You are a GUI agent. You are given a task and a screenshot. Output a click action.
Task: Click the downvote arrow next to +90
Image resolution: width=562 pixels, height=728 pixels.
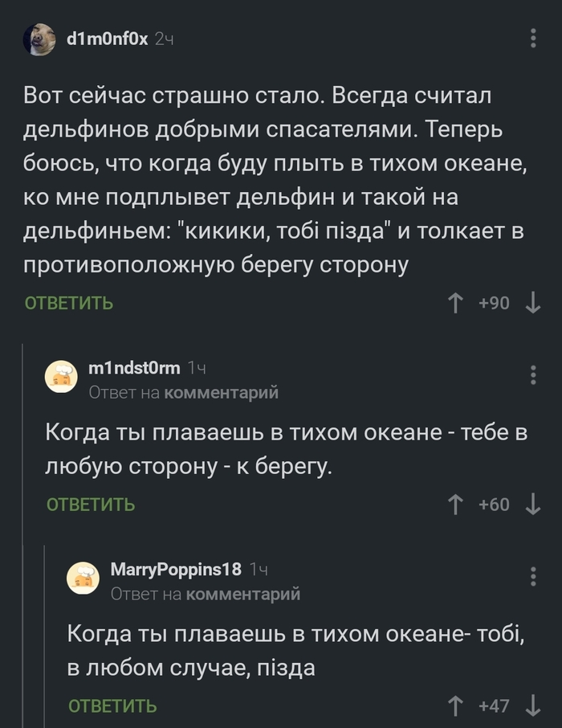(x=531, y=304)
